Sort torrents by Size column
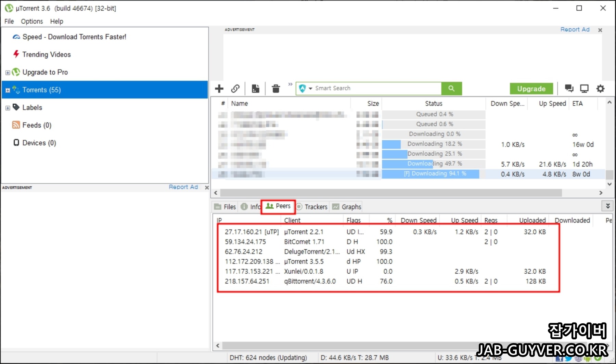 [366, 103]
